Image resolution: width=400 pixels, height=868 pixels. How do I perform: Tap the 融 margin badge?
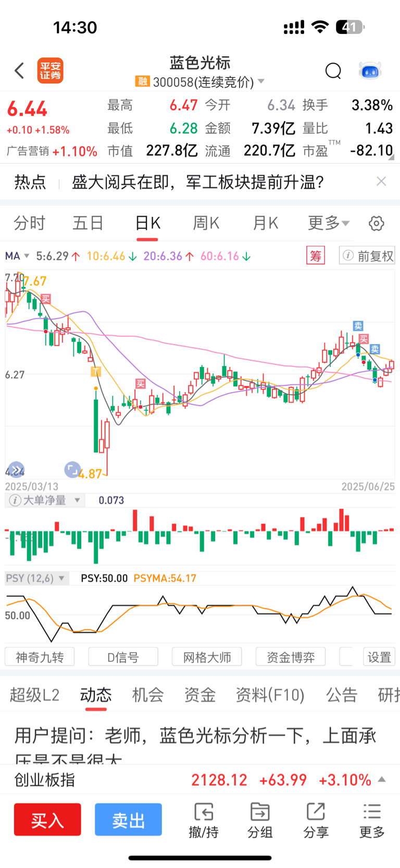142,81
